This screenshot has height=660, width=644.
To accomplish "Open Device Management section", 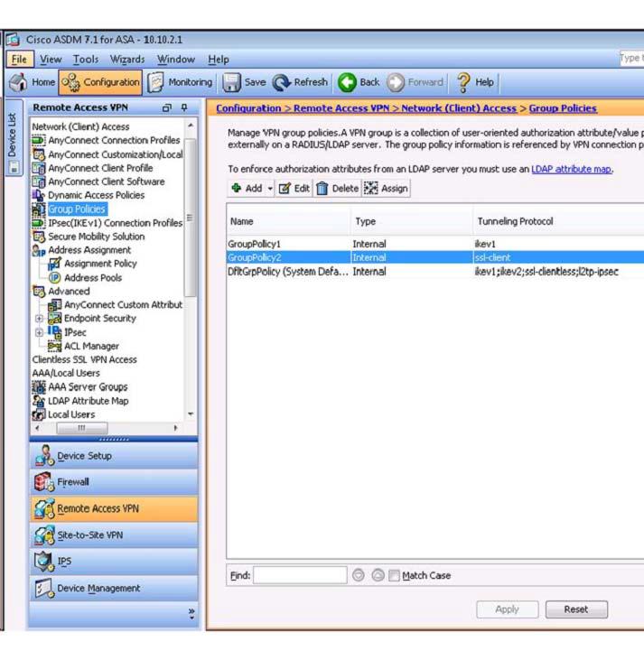I will tap(114, 588).
